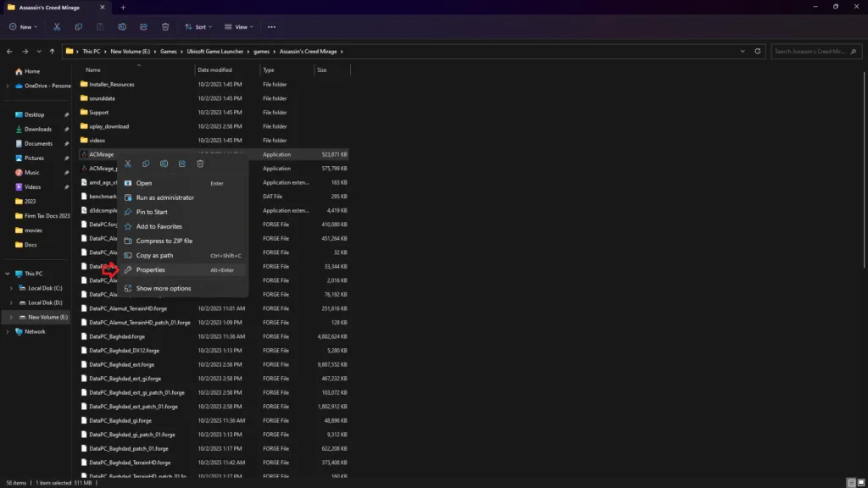The image size is (868, 488).
Task: Open the Sort dropdown menu
Action: point(198,26)
